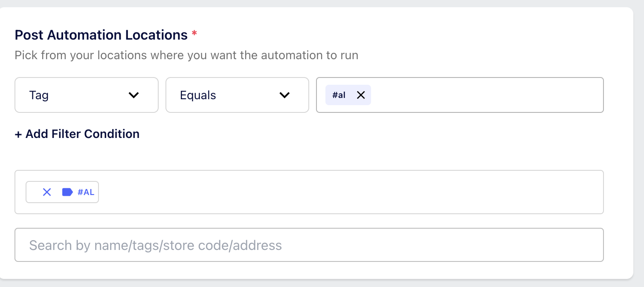644x287 pixels.
Task: Remove the #AL selected location tag
Action: tap(47, 192)
